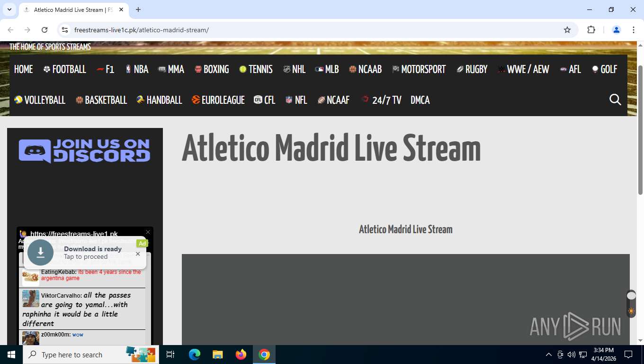This screenshot has width=644, height=364.
Task: Bookmark this page with the star icon
Action: (x=567, y=30)
